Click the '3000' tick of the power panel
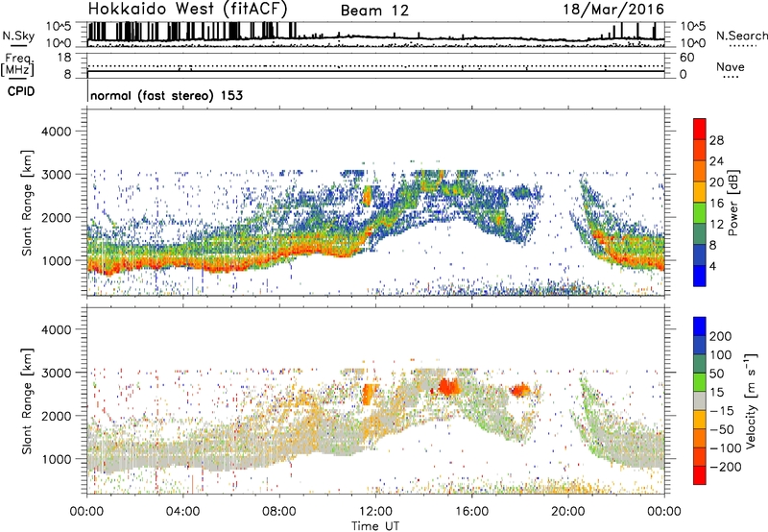 tap(56, 175)
